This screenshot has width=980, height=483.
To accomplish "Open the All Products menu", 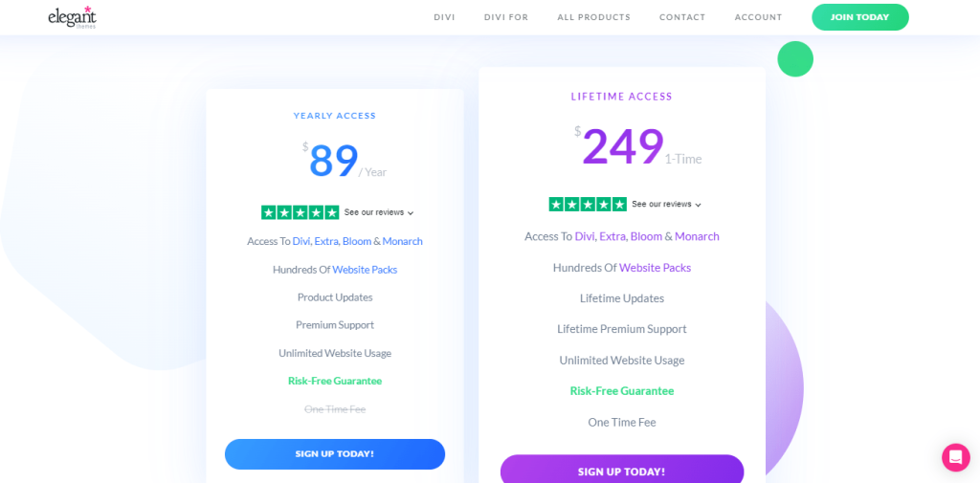I will [593, 17].
